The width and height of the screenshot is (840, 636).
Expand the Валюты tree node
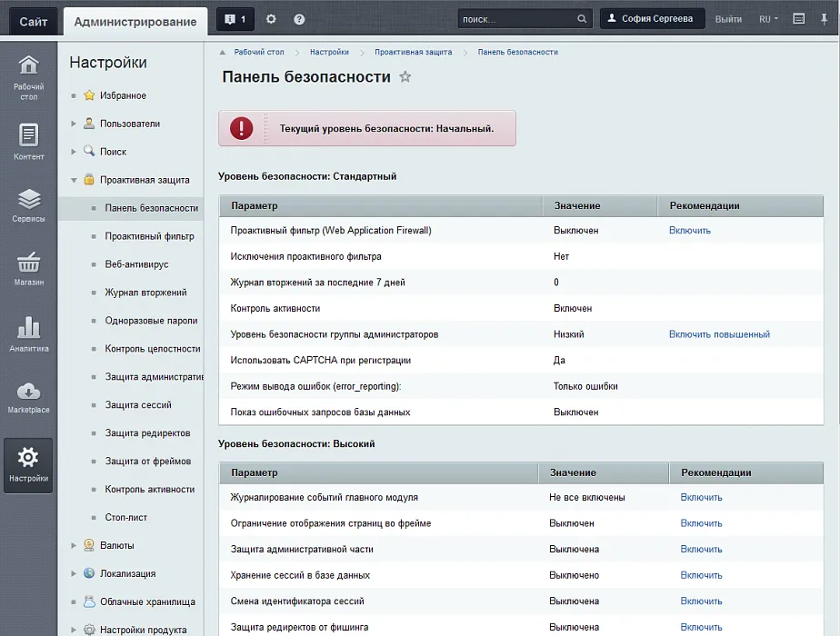click(75, 545)
